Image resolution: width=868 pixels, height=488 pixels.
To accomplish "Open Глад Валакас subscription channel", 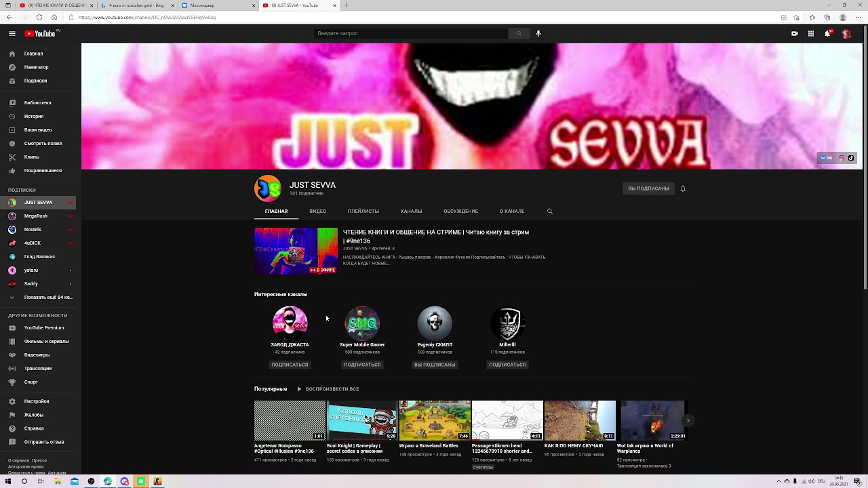I will 38,256.
